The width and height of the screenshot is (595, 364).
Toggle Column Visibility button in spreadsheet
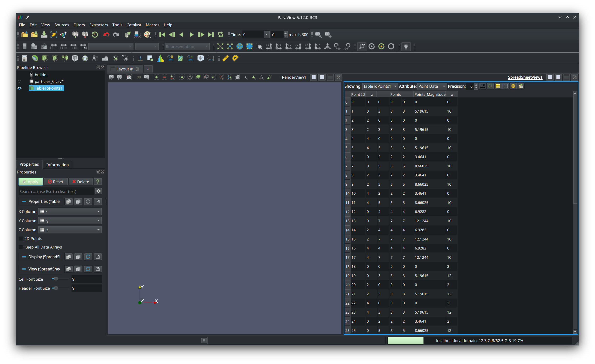point(498,86)
